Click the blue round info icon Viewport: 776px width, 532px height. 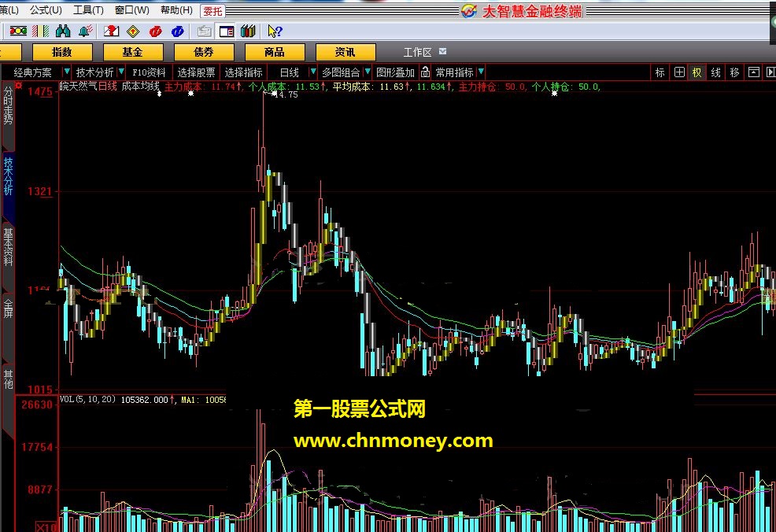[178, 31]
